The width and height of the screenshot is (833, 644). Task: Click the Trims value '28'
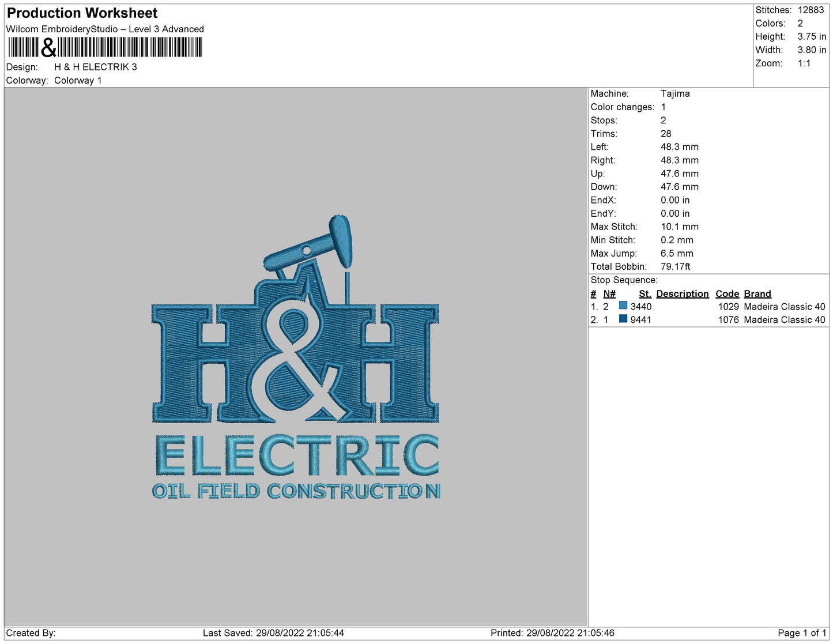click(666, 133)
